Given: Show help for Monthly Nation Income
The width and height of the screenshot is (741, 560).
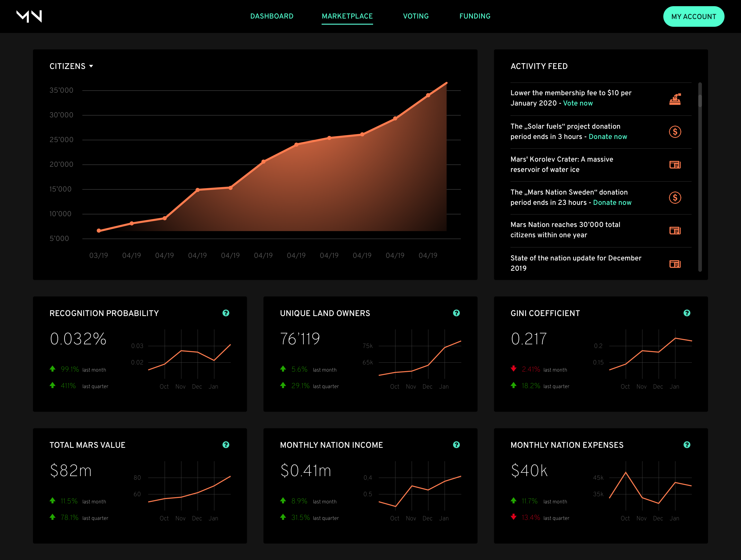Looking at the screenshot, I should click(456, 445).
